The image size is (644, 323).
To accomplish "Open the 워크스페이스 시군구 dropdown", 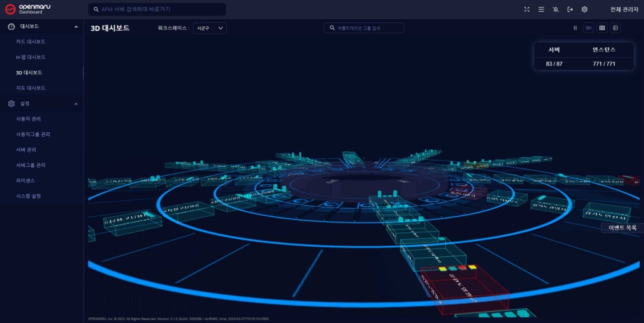I will (209, 28).
